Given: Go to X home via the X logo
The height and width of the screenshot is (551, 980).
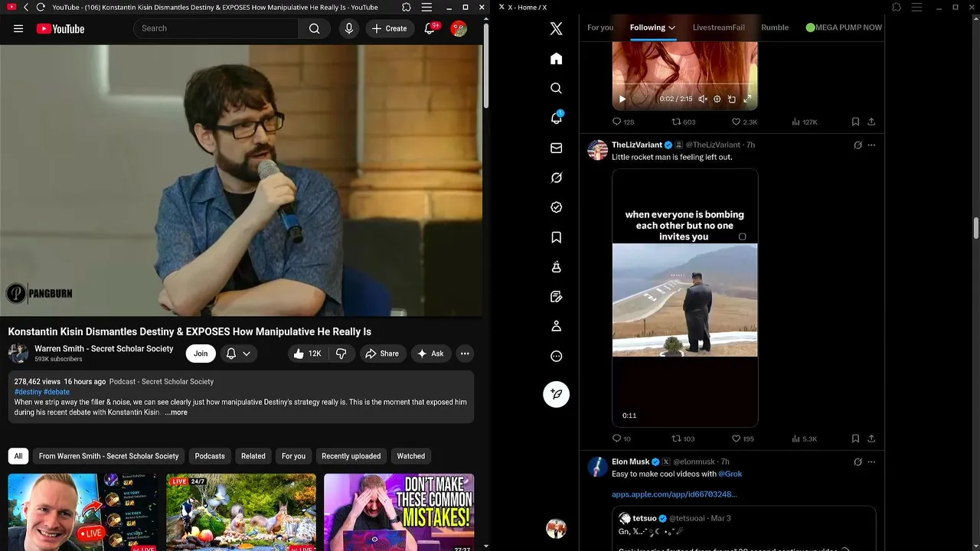Looking at the screenshot, I should (x=557, y=29).
